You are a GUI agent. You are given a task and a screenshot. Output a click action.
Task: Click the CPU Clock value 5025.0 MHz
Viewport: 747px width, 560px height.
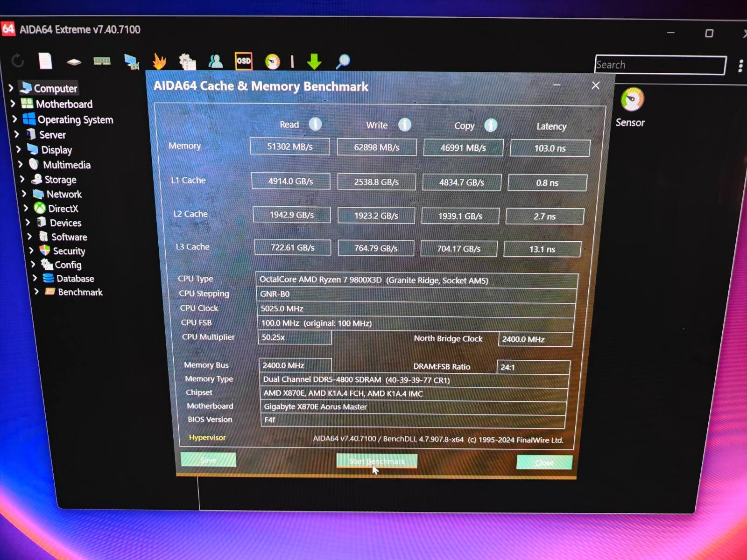(x=416, y=308)
